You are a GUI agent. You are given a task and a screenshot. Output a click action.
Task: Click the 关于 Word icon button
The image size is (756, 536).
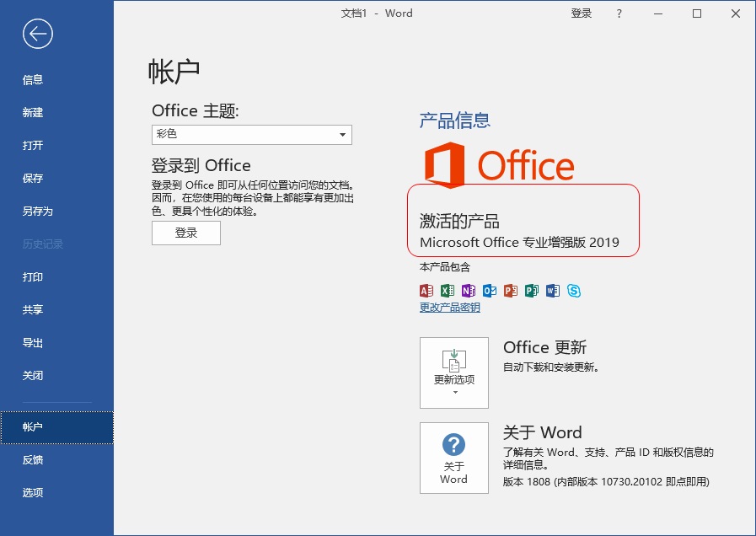tap(453, 457)
